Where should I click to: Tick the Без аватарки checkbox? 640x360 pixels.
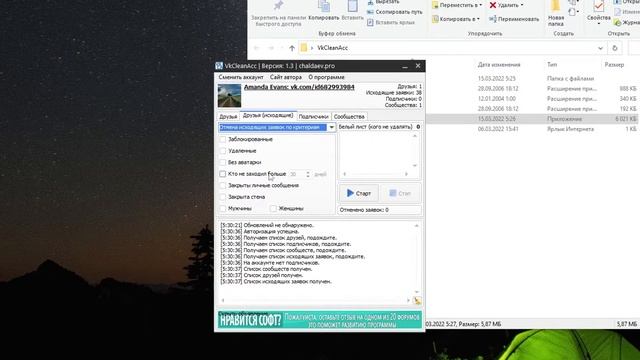(223, 162)
